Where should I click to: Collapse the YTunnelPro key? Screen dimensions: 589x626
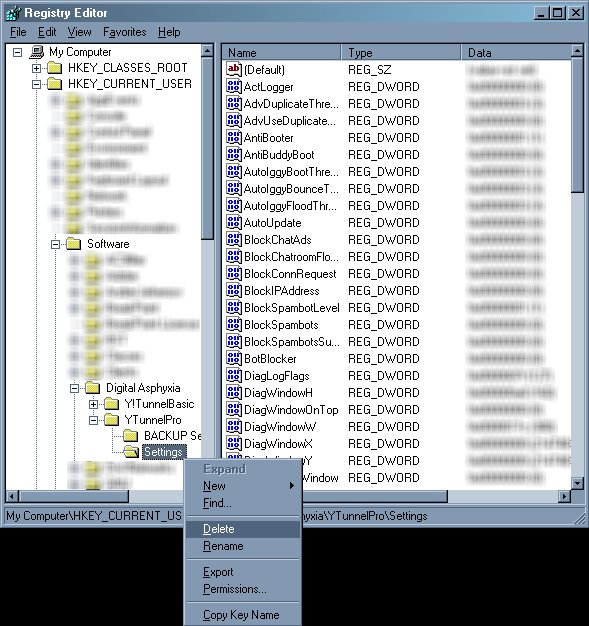coord(93,420)
